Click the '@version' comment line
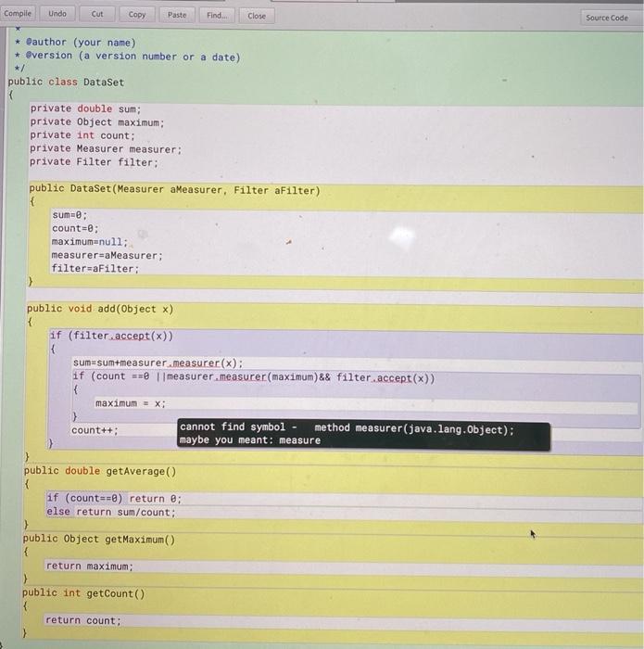 127,56
